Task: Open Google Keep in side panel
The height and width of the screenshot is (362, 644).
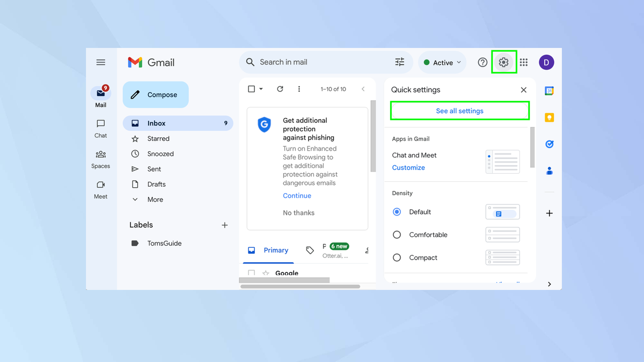Action: [548, 117]
